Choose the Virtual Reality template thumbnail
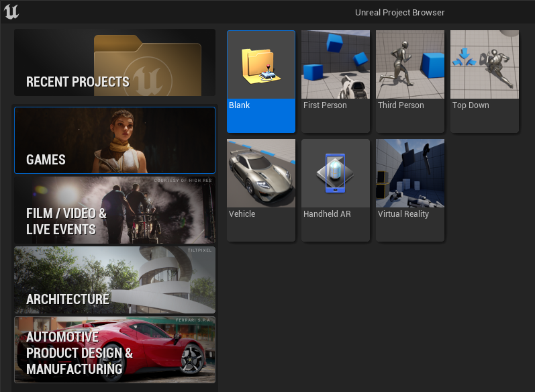Image resolution: width=535 pixels, height=392 pixels. click(410, 173)
